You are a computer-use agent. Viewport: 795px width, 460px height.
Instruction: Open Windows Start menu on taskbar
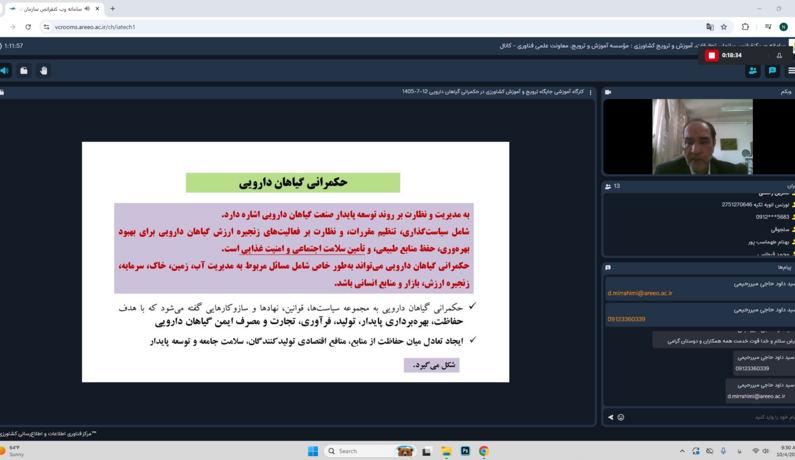313,451
